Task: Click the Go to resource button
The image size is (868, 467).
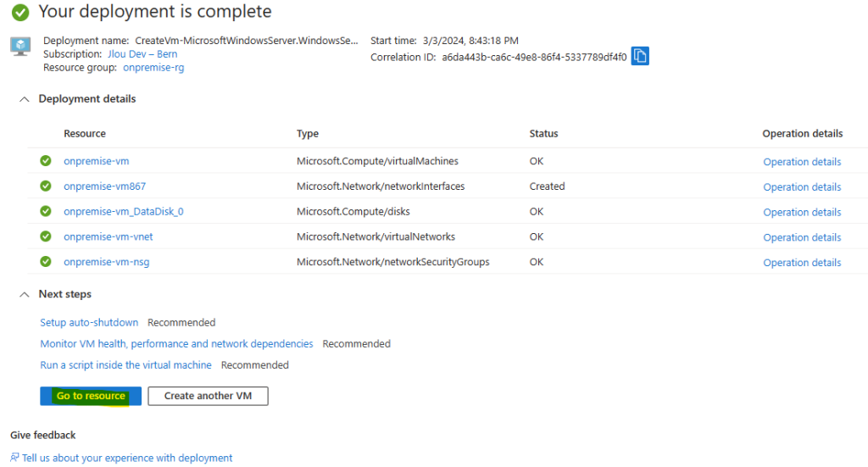Action: (x=91, y=396)
